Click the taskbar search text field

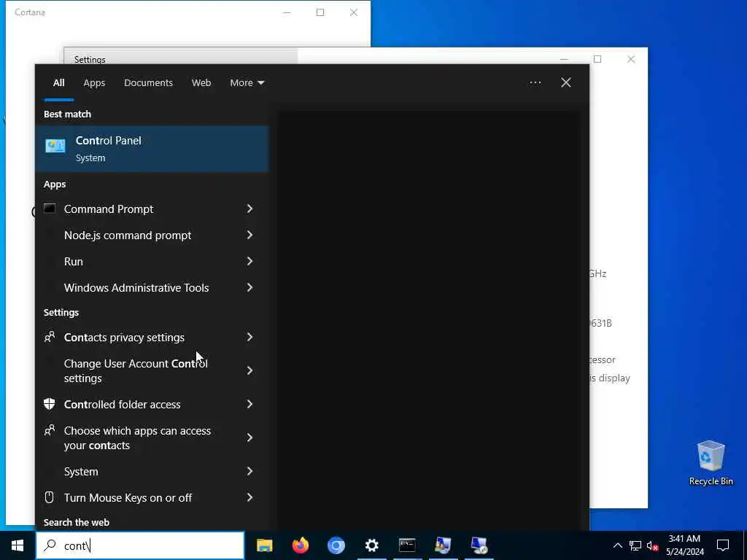140,545
